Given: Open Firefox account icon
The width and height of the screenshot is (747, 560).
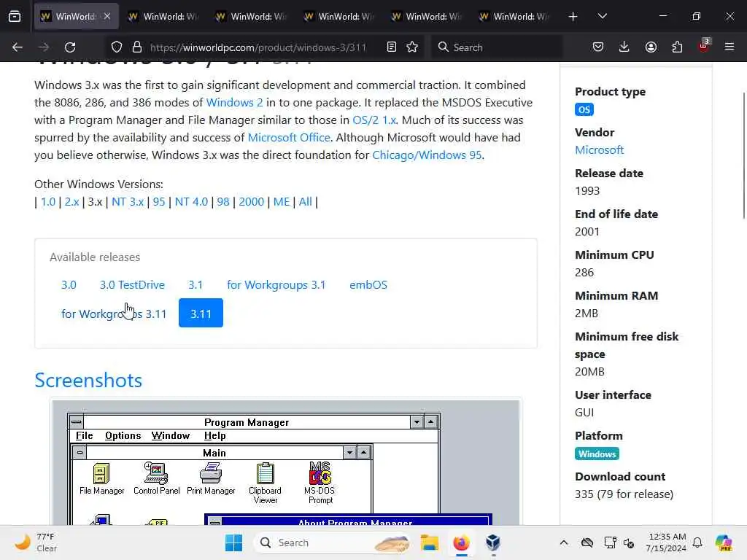Looking at the screenshot, I should click(x=651, y=47).
